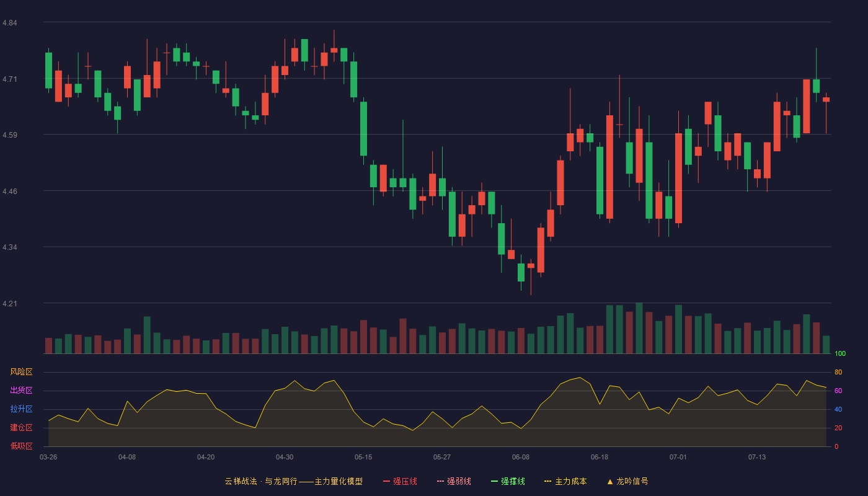This screenshot has width=868, height=496.
Task: Click the 07-01 date label
Action: tap(678, 457)
